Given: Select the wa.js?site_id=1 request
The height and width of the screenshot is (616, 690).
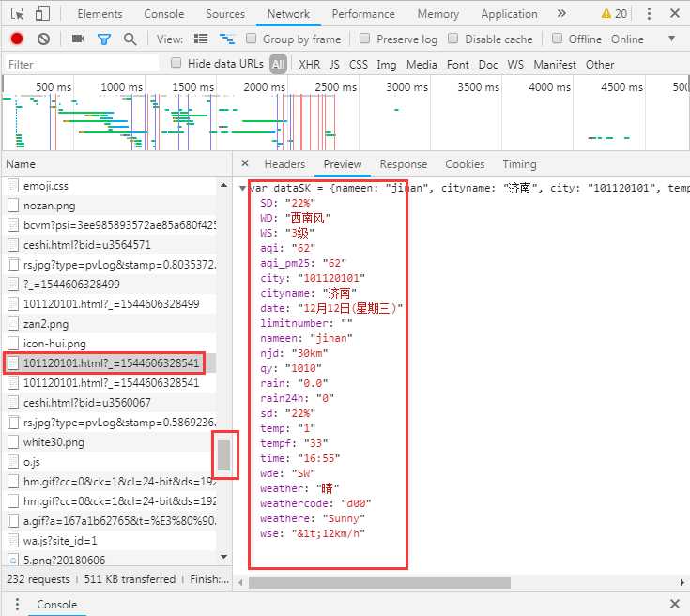Looking at the screenshot, I should pos(109,541).
